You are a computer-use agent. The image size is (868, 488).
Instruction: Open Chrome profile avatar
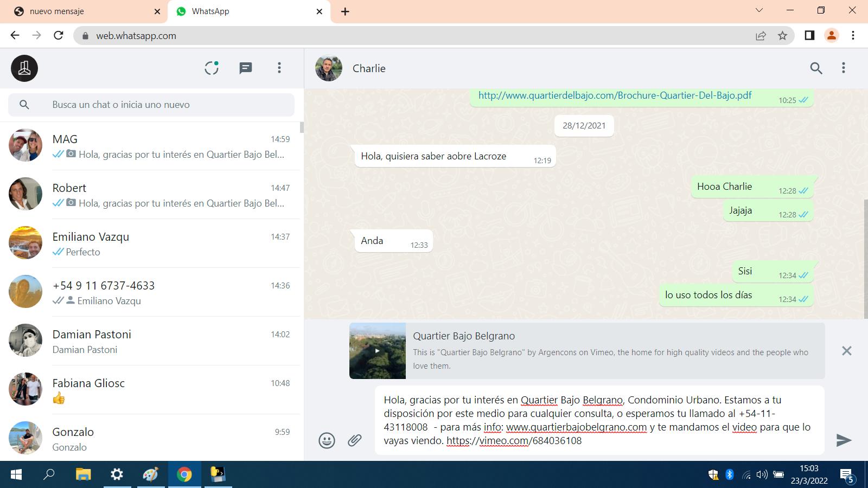[x=831, y=35]
